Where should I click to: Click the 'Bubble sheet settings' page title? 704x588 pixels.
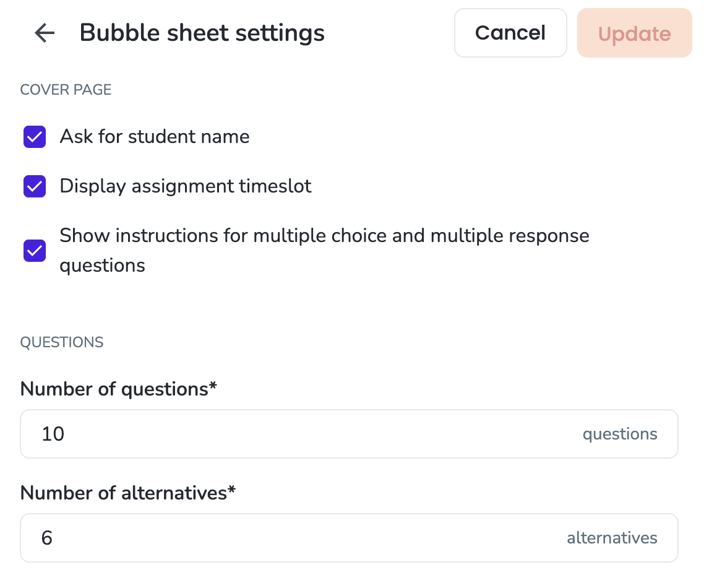pos(202,33)
